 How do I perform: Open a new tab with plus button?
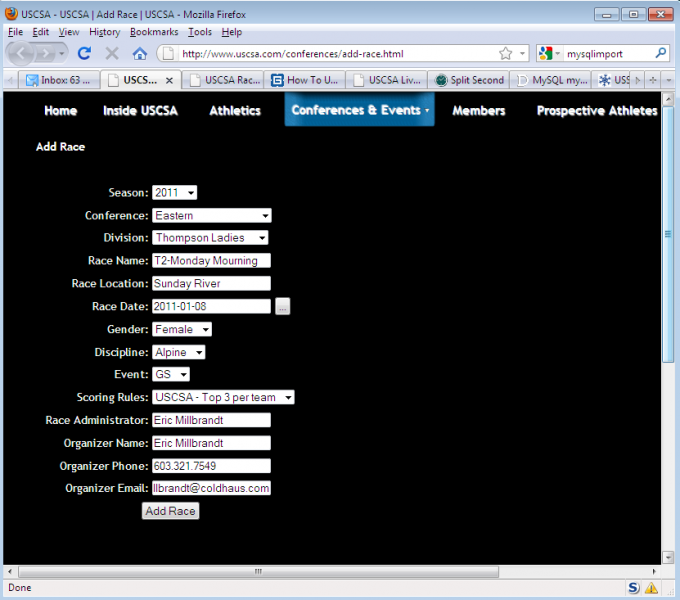click(653, 80)
